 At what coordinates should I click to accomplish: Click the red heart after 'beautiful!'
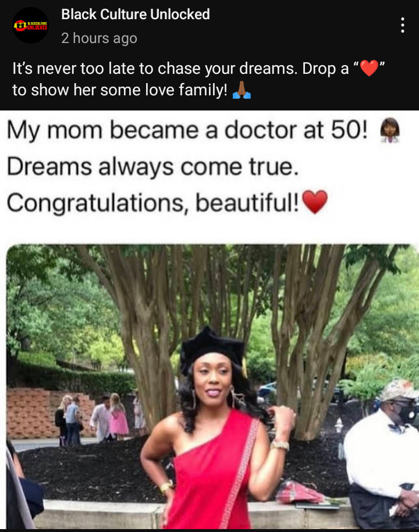(x=315, y=202)
